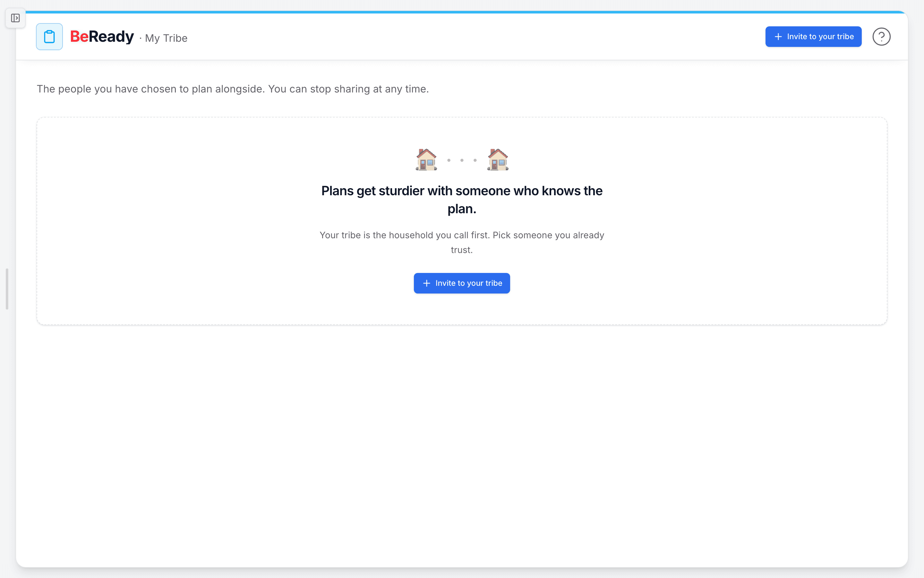This screenshot has height=578, width=924.
Task: Click Invite to your tribe in header
Action: click(813, 37)
